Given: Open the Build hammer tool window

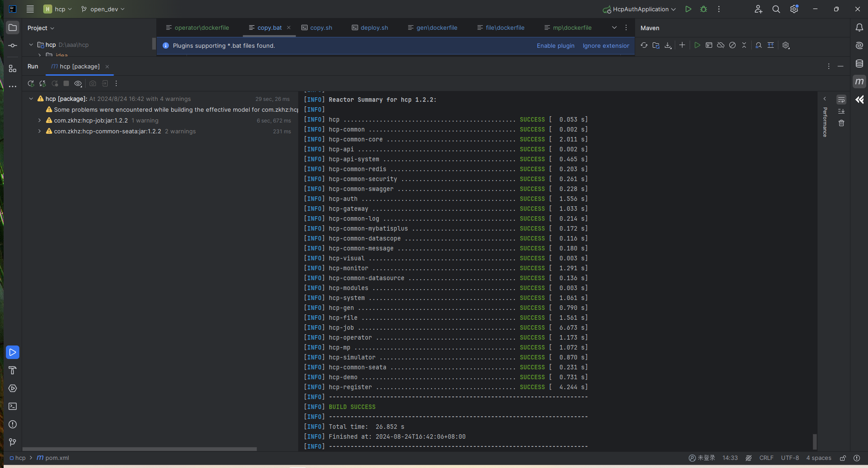Looking at the screenshot, I should click(13, 370).
